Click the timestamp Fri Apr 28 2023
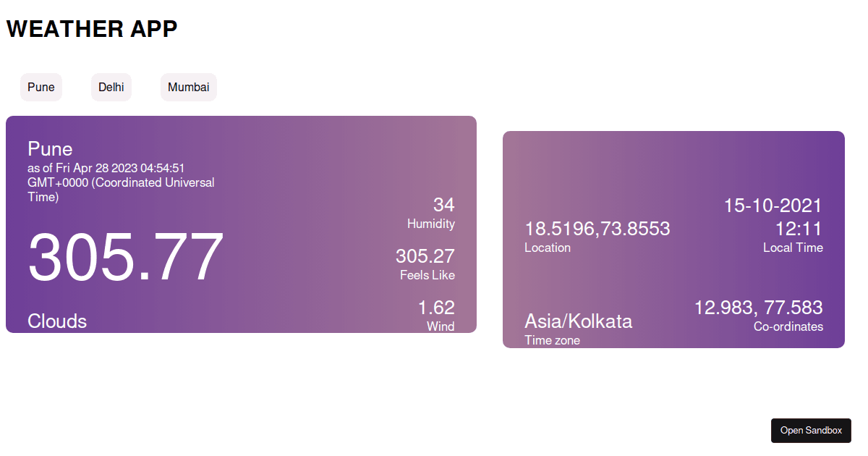The width and height of the screenshot is (868, 456). point(95,169)
